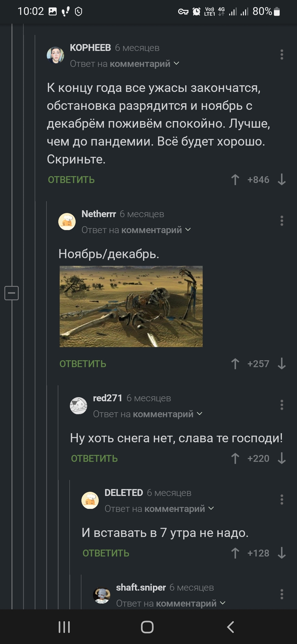Tap КОРНЕЕВ's profile avatar
Screen dimensions: 297x644
coord(55,55)
